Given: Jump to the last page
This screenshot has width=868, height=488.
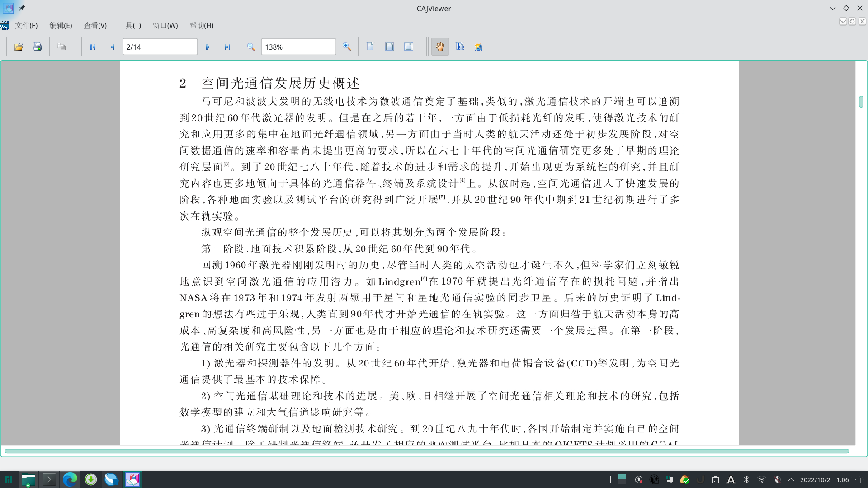Looking at the screenshot, I should (227, 47).
